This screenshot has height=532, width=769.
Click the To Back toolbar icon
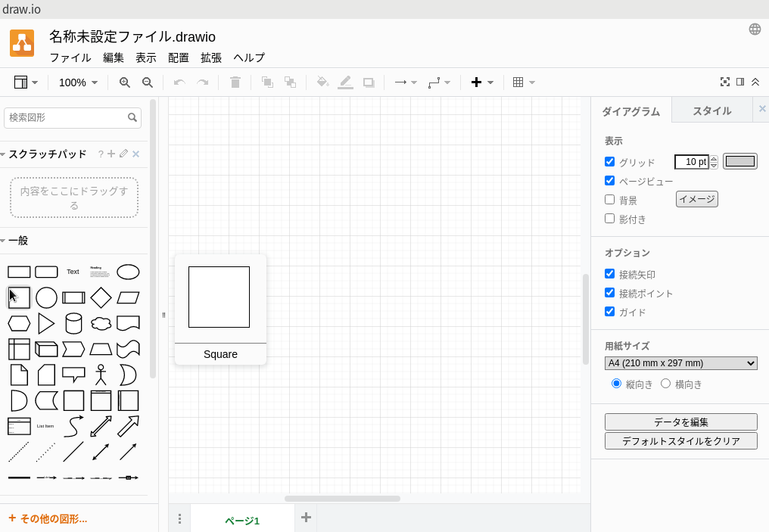pyautogui.click(x=291, y=82)
